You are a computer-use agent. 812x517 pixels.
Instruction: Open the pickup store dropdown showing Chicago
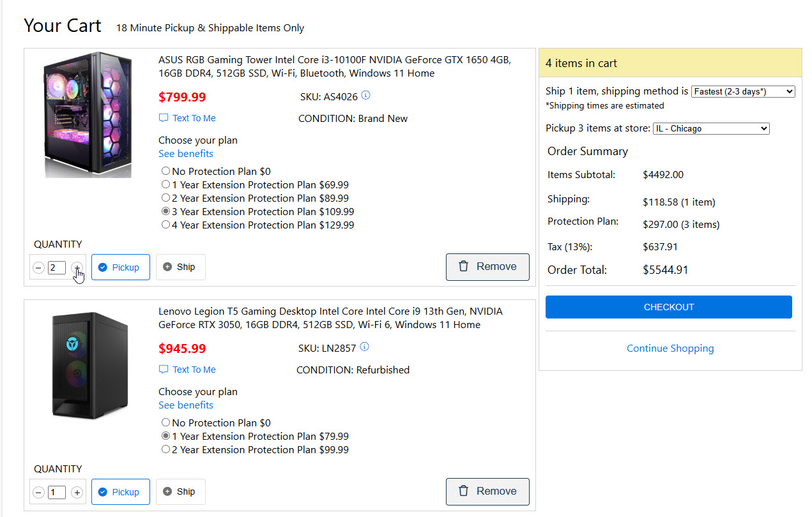[x=710, y=128]
